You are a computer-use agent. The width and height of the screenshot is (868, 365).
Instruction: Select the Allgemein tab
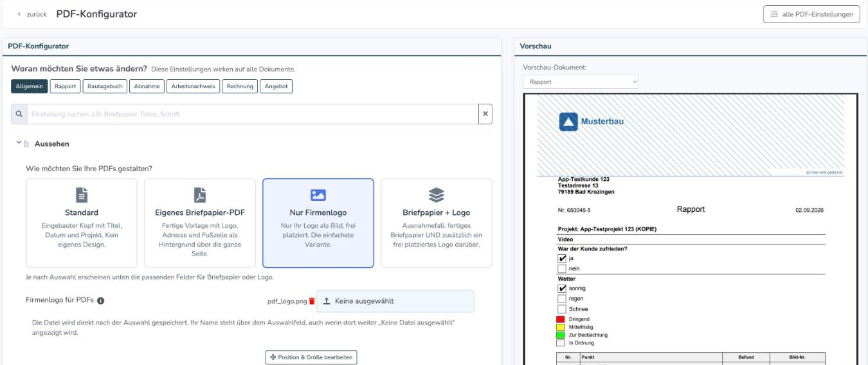(x=30, y=86)
